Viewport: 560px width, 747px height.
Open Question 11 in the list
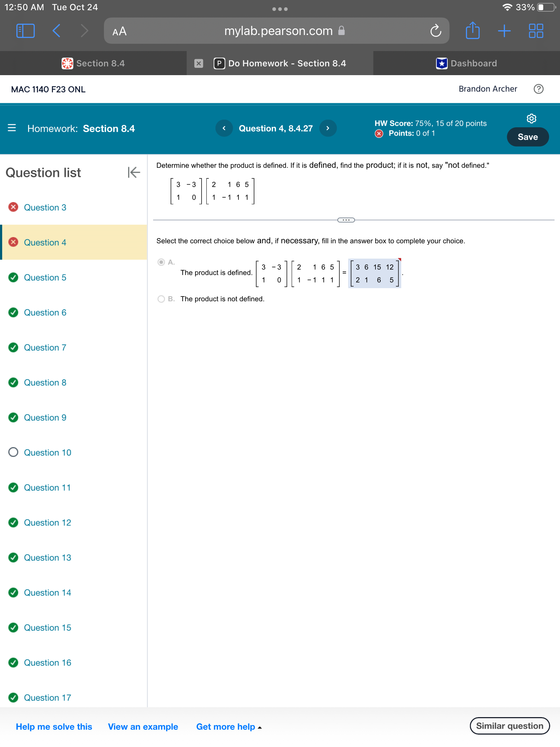pyautogui.click(x=74, y=487)
